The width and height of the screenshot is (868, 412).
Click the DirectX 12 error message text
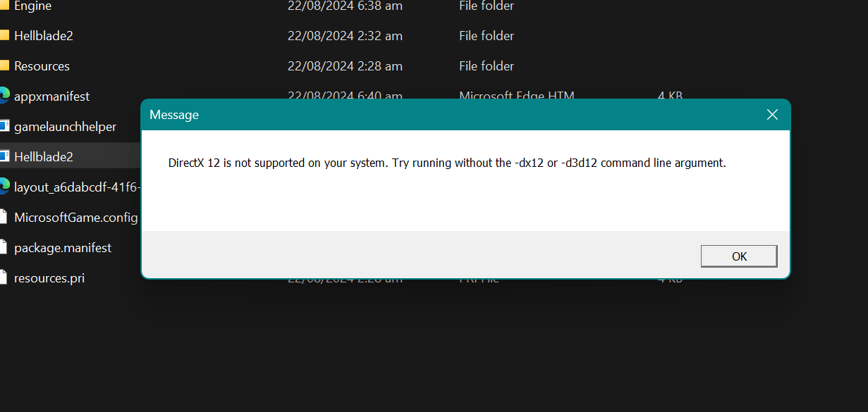click(x=447, y=163)
